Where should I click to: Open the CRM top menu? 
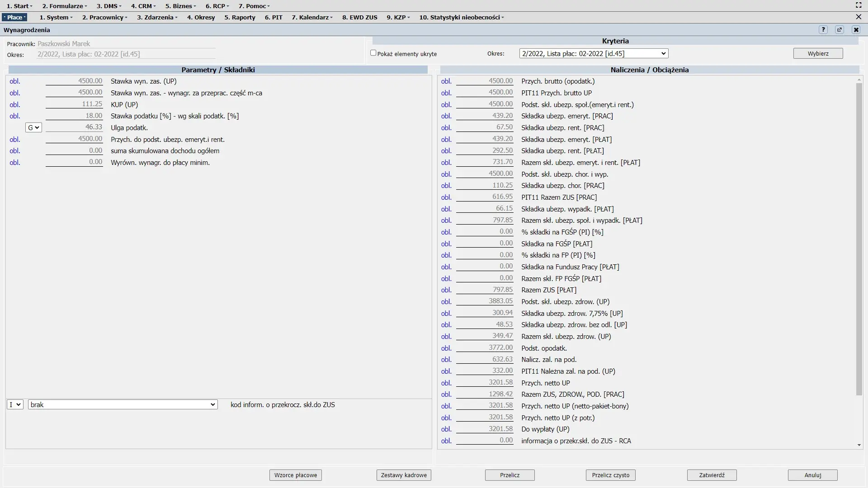(143, 6)
